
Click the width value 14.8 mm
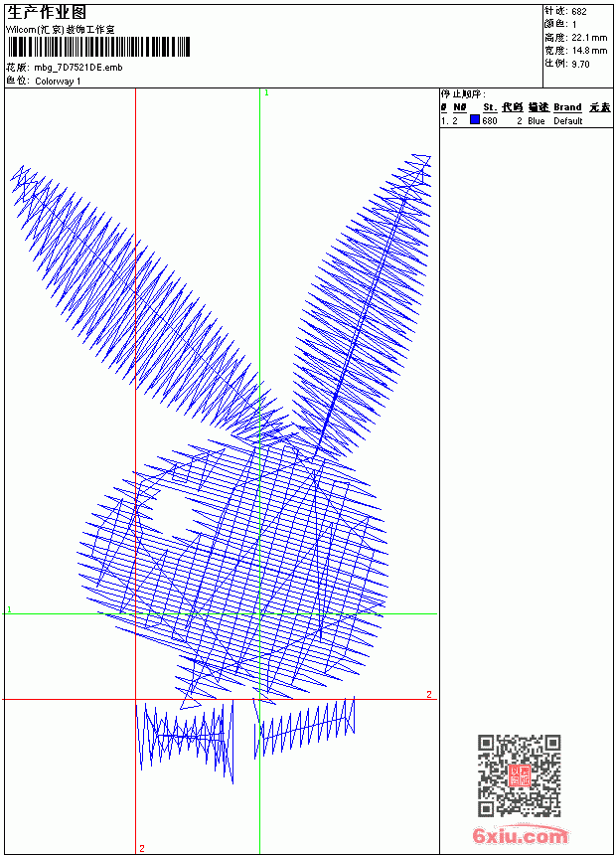click(x=589, y=51)
